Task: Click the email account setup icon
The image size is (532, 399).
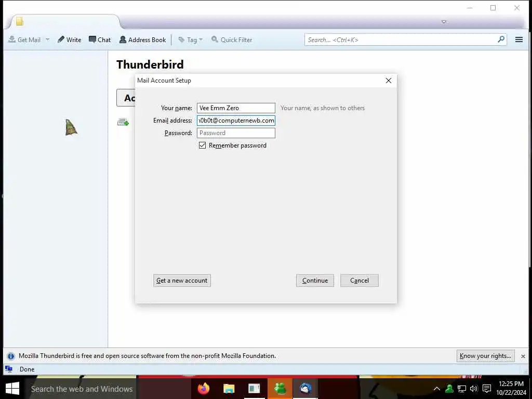Action: 123,122
